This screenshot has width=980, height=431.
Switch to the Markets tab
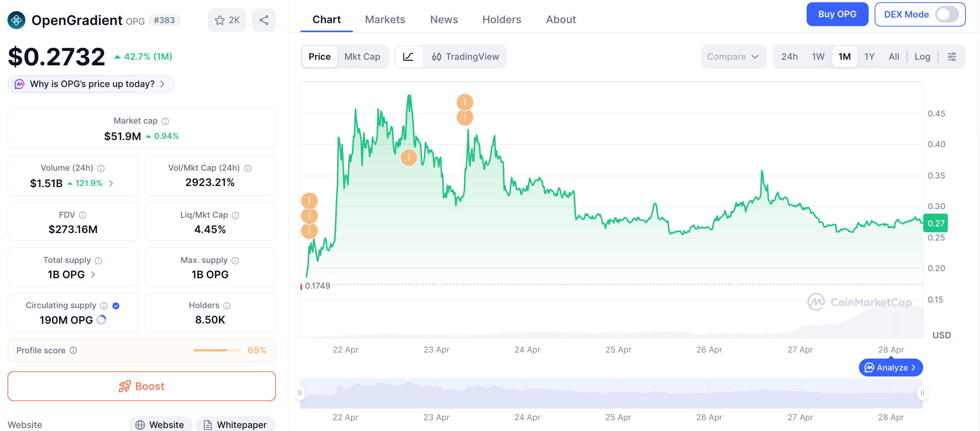[x=385, y=19]
